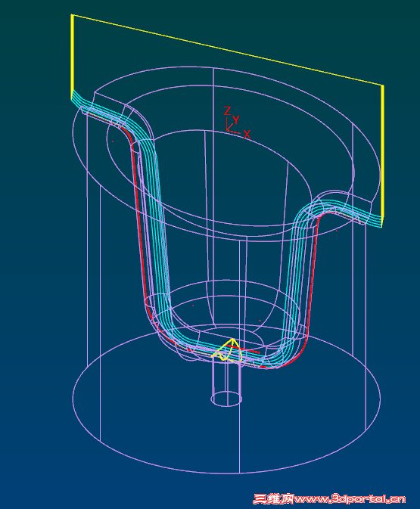Select the yellow tool cone at cup bottom
Viewport: 420px width, 509px height.
228,350
